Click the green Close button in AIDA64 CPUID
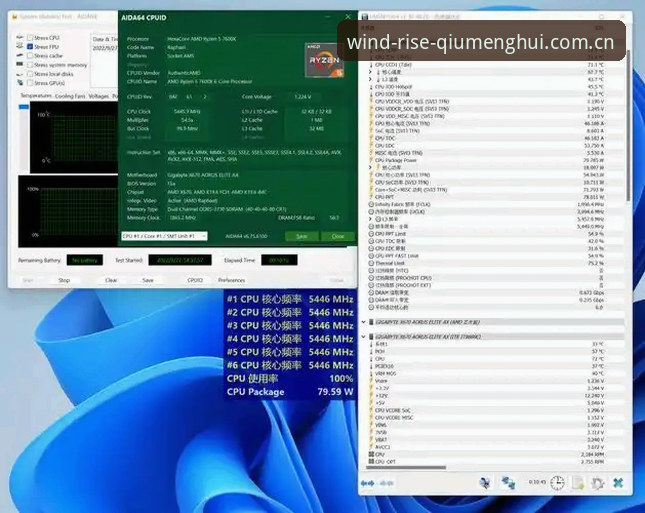645x513 pixels. (x=338, y=236)
